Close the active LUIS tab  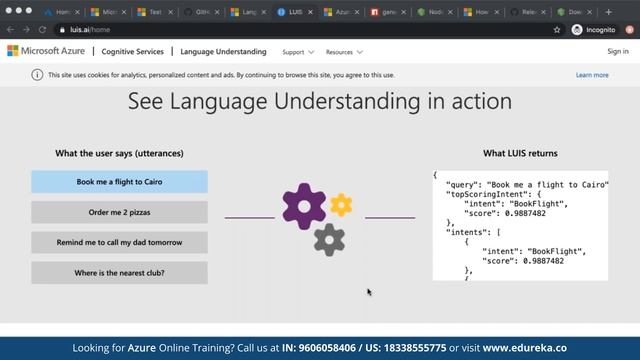(310, 12)
